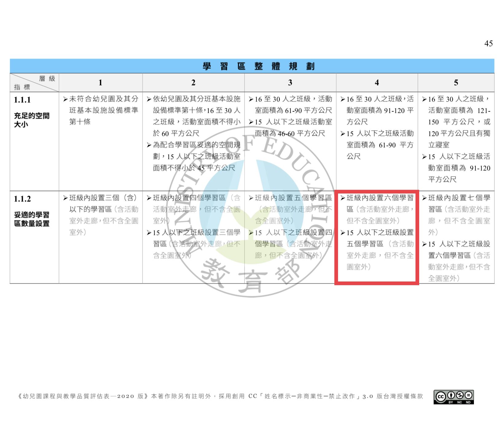This screenshot has height=423, width=504.
Task: Click the 1.1.1 level 2 cell about 不得小於 60 平方公尺
Action: 193,133
